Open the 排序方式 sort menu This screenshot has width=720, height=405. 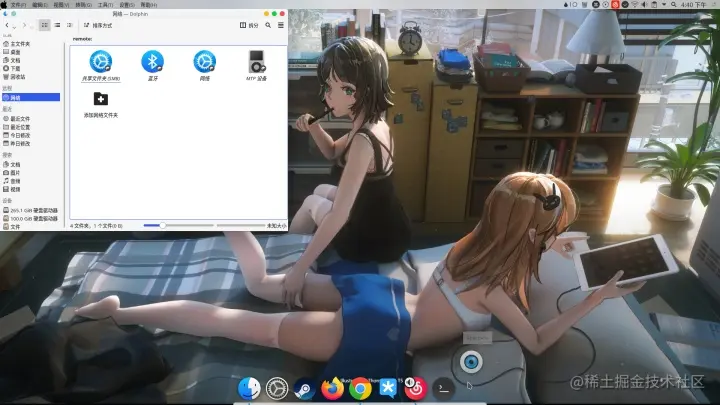(98, 25)
